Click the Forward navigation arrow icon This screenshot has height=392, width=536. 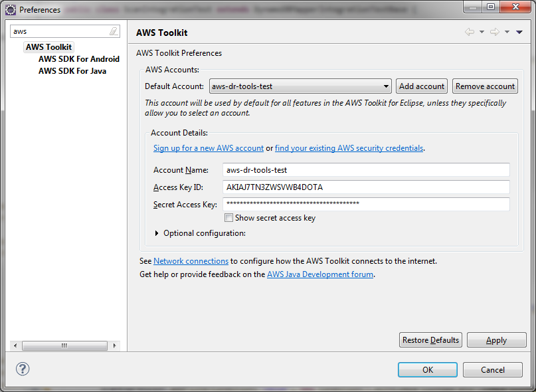point(495,32)
